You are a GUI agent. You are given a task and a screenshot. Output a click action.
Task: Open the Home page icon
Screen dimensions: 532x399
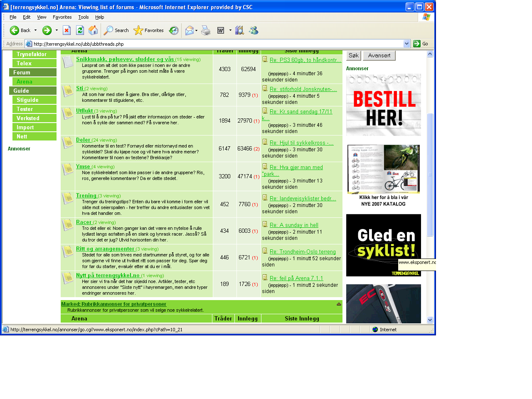pyautogui.click(x=93, y=30)
